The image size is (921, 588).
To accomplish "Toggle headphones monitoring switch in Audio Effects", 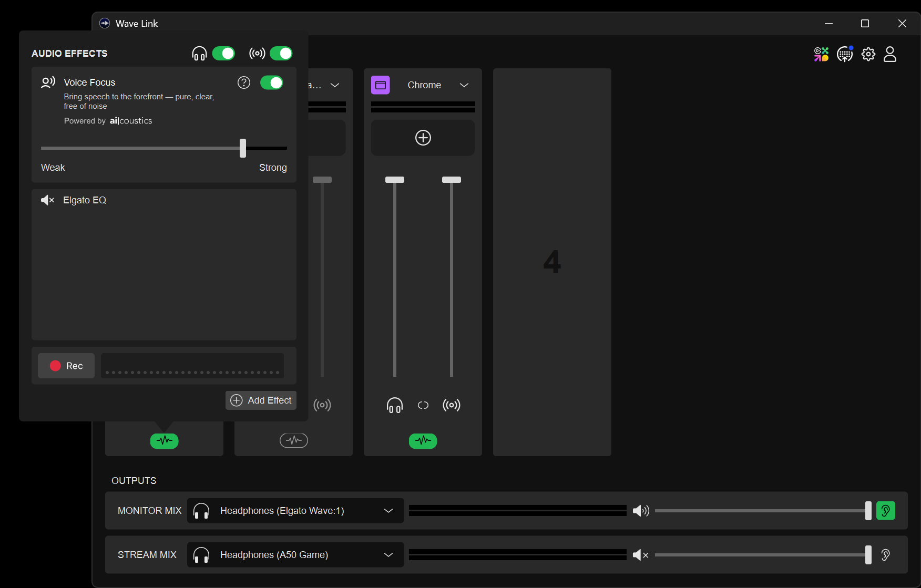I will click(x=223, y=54).
